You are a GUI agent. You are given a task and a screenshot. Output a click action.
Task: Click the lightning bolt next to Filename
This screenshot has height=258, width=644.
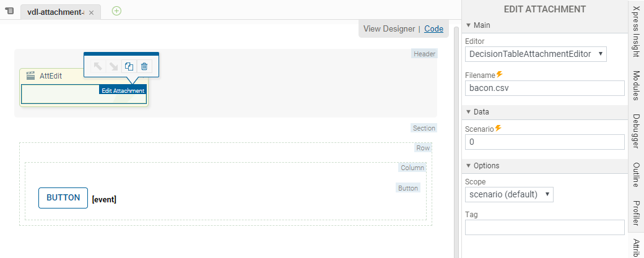[x=499, y=75]
